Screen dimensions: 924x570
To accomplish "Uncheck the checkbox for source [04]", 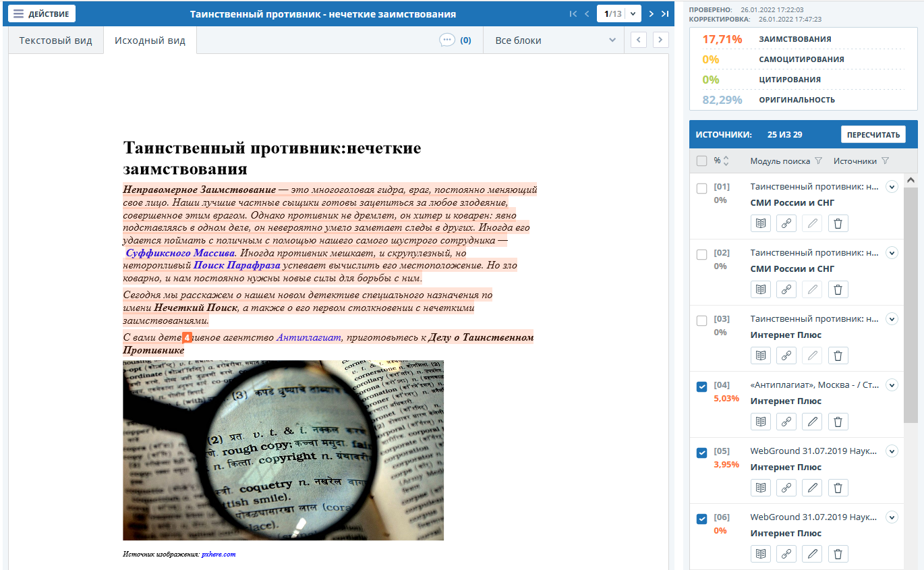I will click(x=701, y=387).
